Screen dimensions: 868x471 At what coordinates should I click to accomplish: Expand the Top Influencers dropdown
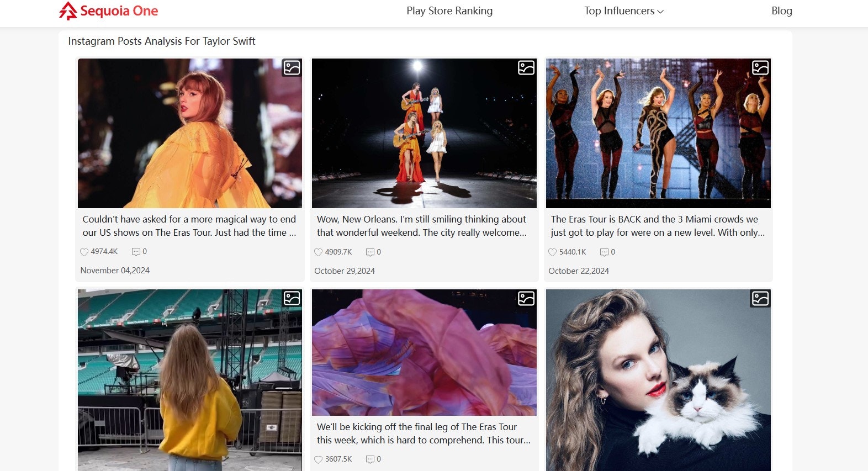[x=624, y=10]
